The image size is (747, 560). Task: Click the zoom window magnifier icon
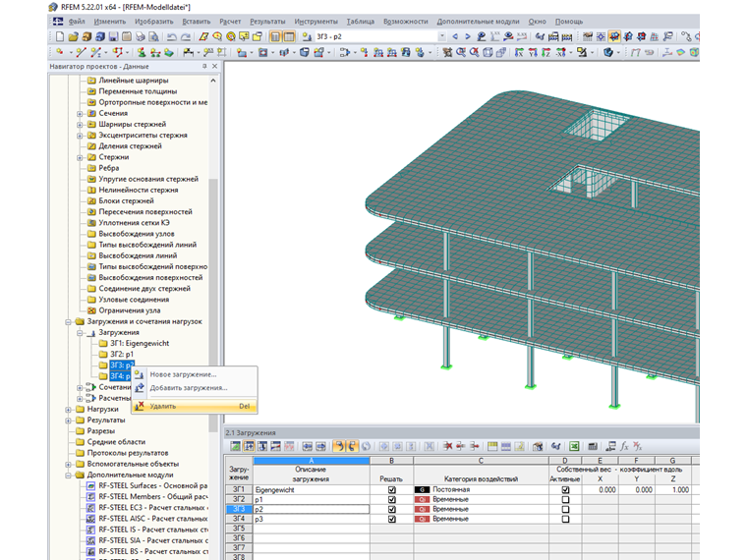[461, 52]
